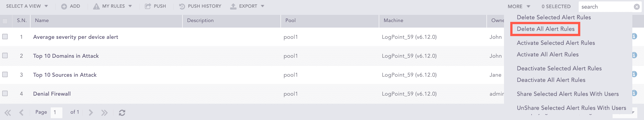
Task: Select Deactivate All Alert Rules option
Action: click(551, 80)
